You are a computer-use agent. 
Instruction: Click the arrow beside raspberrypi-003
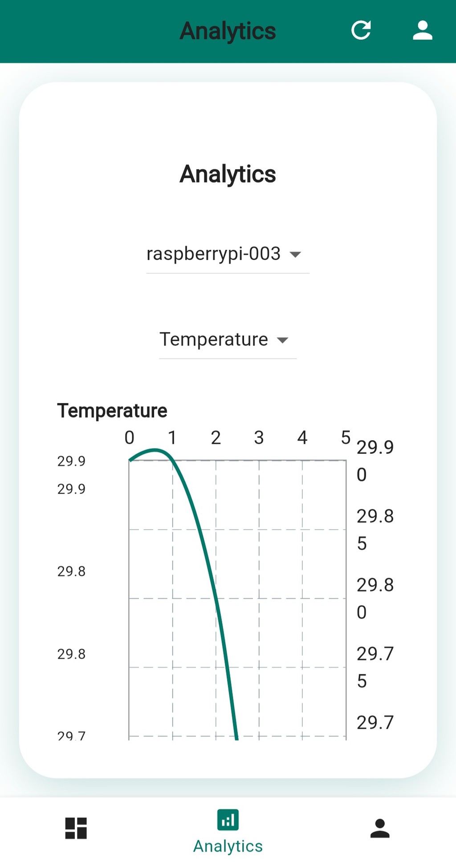(295, 255)
